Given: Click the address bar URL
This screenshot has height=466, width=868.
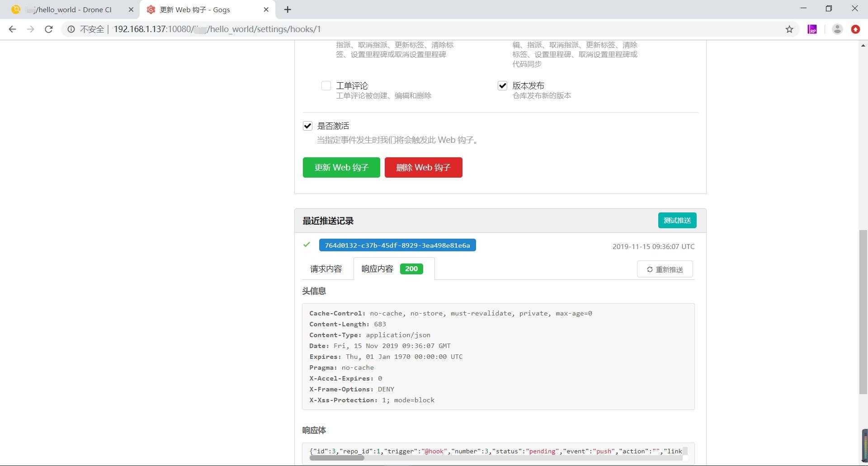Looking at the screenshot, I should coord(217,29).
